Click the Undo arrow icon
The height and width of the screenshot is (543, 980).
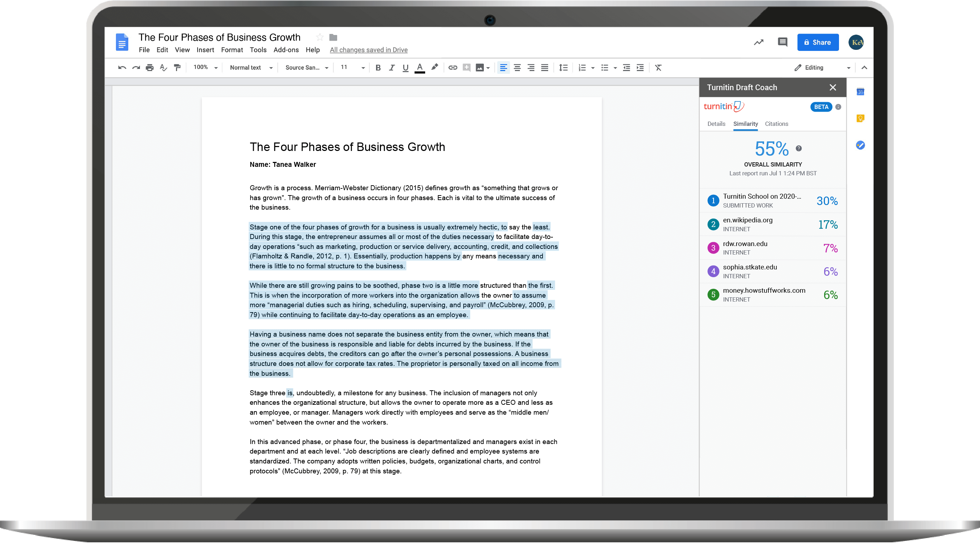122,68
